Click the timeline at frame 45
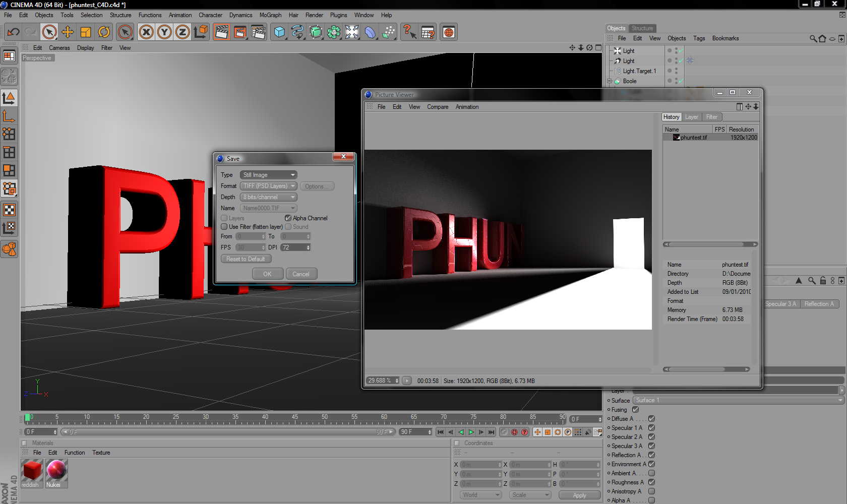847x504 pixels. [295, 418]
